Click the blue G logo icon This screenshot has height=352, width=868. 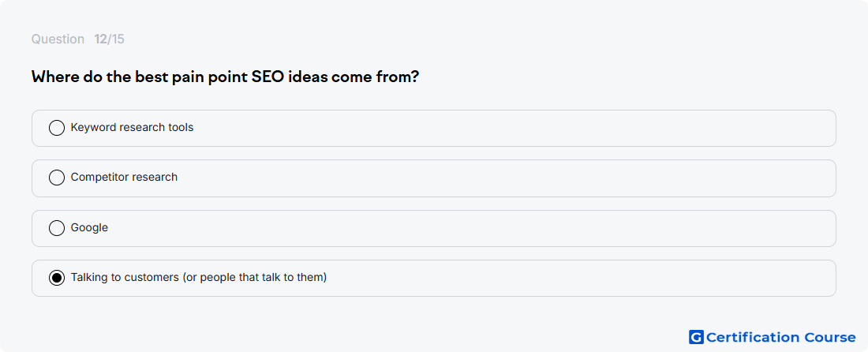tap(696, 337)
